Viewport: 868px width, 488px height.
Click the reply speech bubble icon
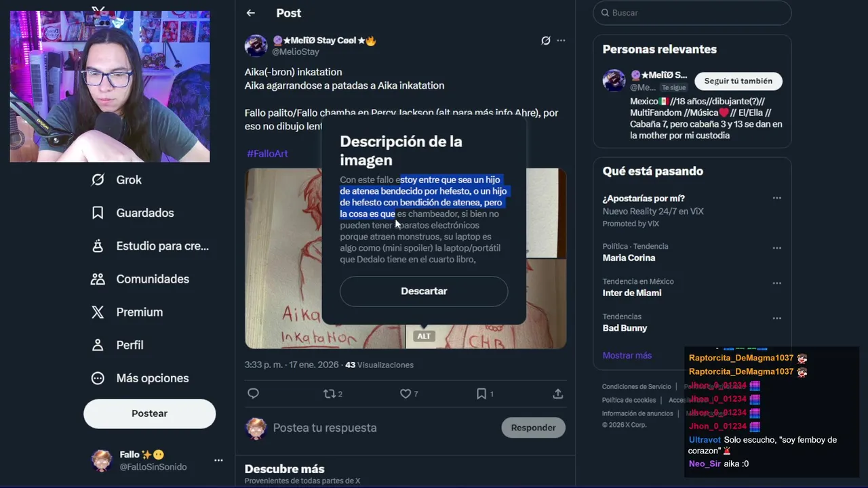coord(254,394)
